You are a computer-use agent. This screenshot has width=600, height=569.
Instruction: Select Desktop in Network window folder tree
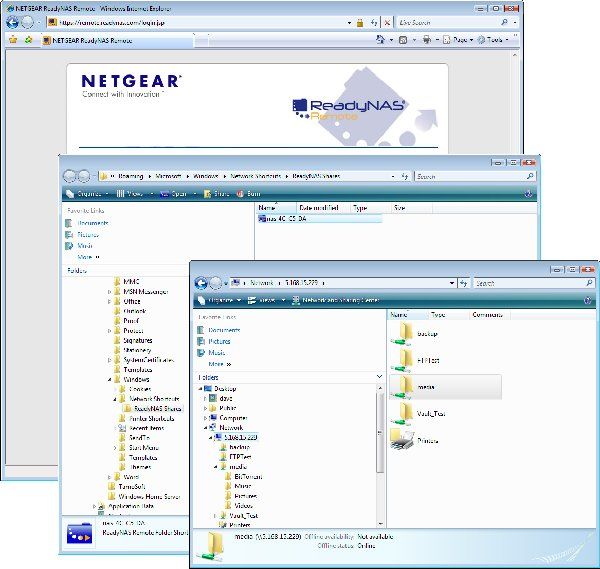click(x=225, y=389)
